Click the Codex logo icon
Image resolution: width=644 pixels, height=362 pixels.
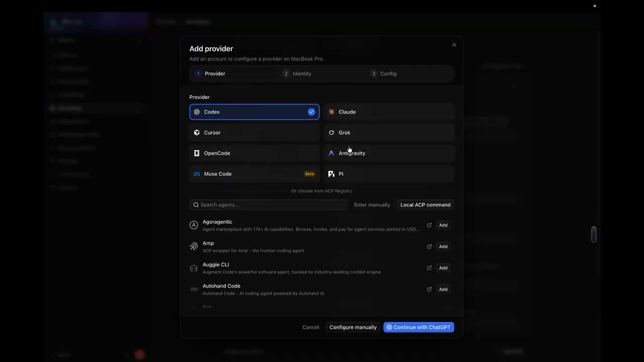click(197, 112)
